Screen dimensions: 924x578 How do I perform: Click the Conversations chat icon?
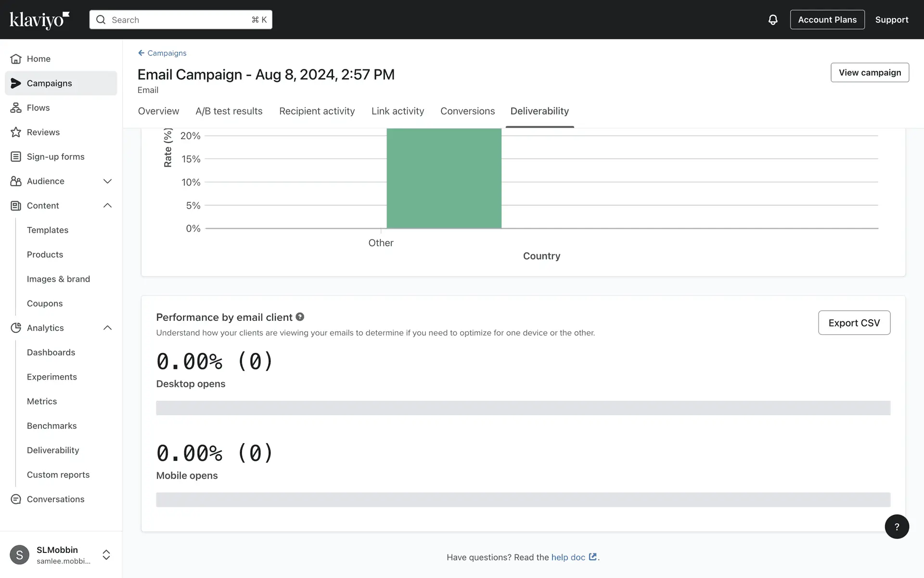point(16,499)
